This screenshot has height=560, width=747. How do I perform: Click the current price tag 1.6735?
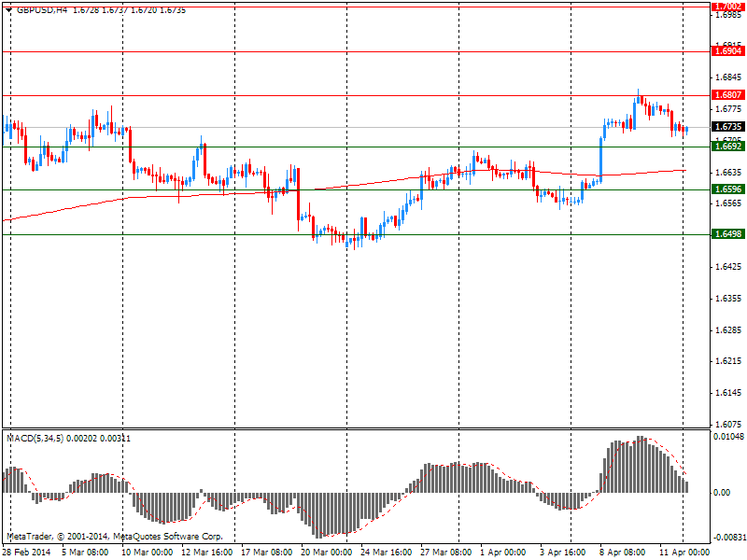click(x=727, y=127)
